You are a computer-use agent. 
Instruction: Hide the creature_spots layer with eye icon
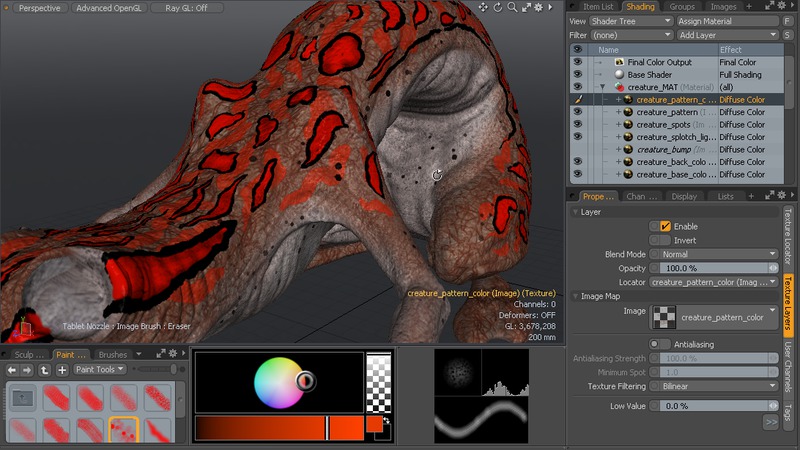577,125
